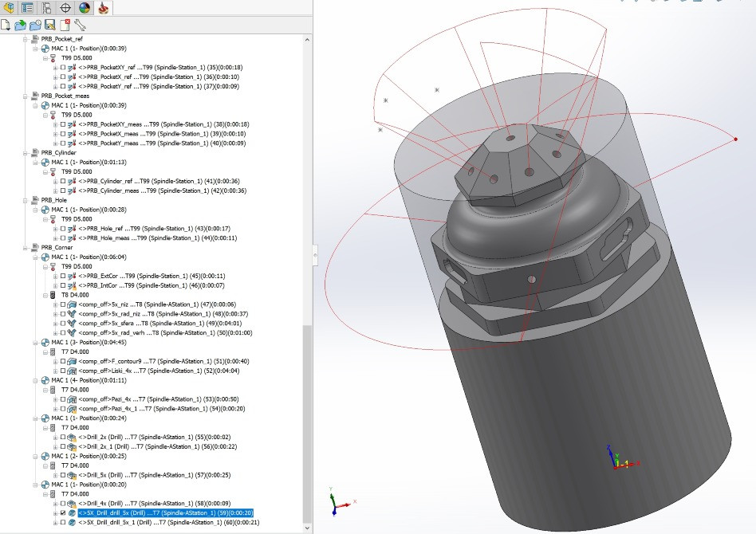Expand the PRB_Cylinder_ref operation

[x=55, y=181]
